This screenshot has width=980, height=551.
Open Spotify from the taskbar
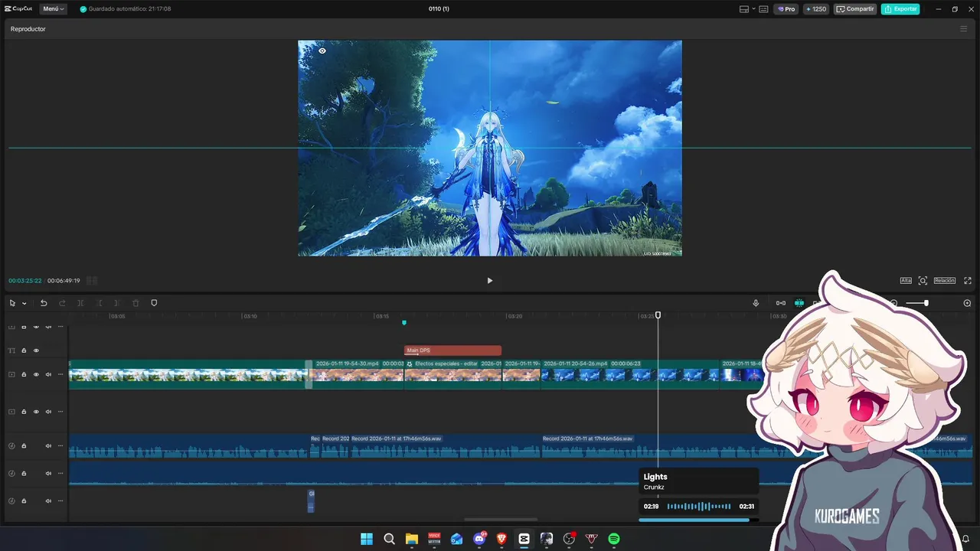click(614, 539)
